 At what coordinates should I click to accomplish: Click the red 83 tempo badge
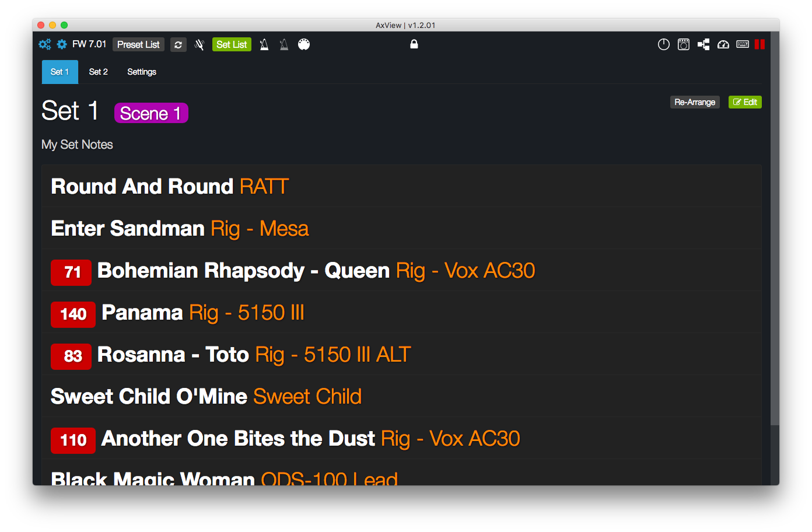(x=71, y=356)
